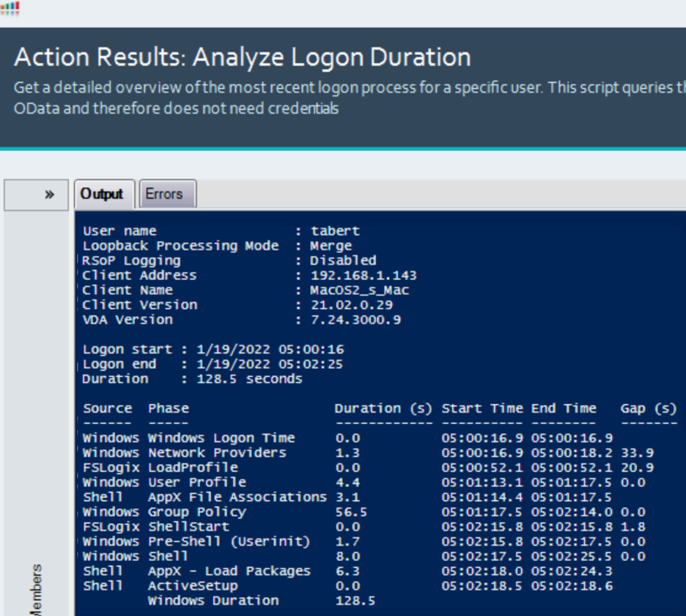
Task: Select the AppX - Load Packages row
Action: pyautogui.click(x=348, y=571)
